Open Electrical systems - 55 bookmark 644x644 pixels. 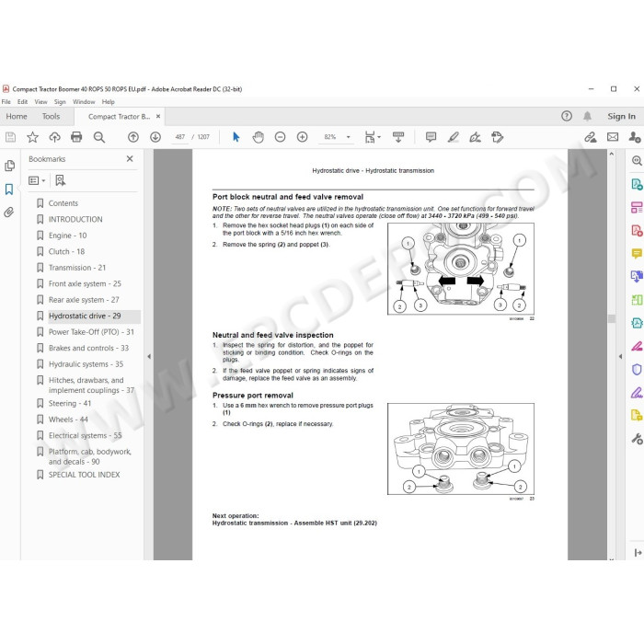tap(85, 435)
